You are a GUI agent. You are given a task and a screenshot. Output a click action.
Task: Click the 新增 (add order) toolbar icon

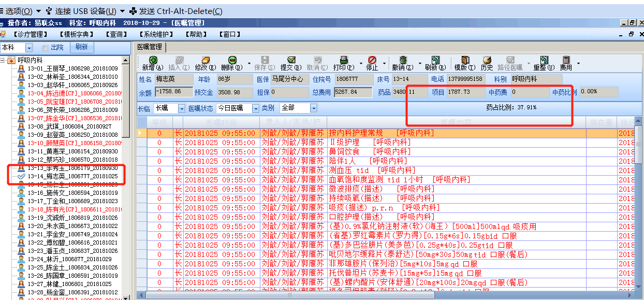(x=153, y=60)
